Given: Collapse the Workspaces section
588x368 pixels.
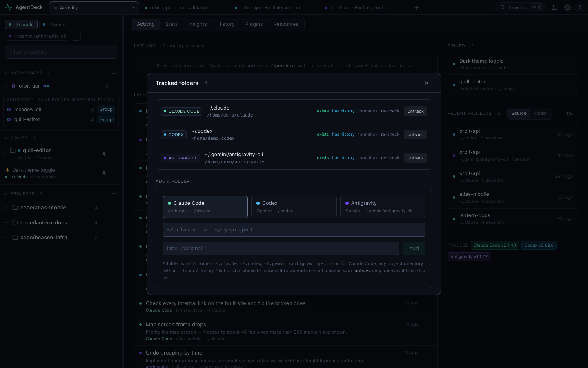Looking at the screenshot, I should [6, 73].
